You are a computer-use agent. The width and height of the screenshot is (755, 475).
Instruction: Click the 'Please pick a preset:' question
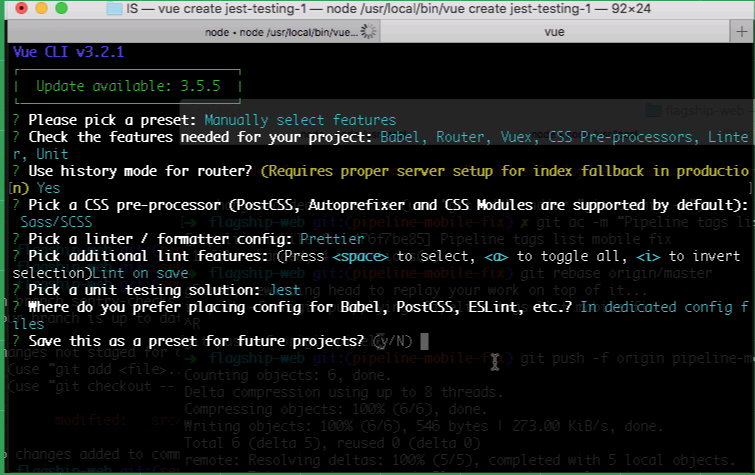pos(112,119)
